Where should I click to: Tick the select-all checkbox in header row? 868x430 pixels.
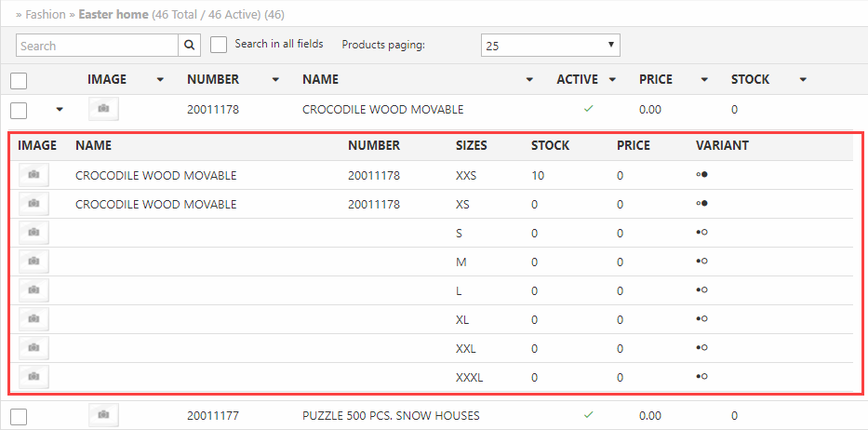19,80
